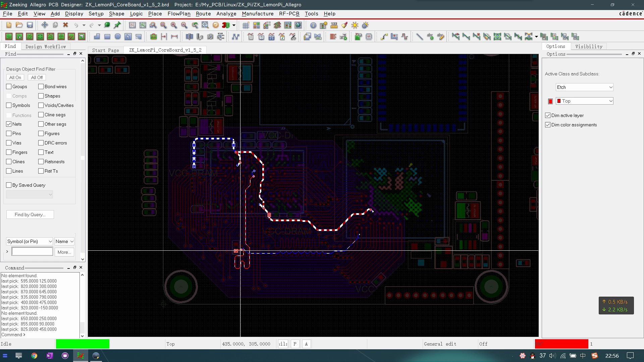644x362 pixels.
Task: Click the Save file toolbar icon
Action: pos(30,25)
